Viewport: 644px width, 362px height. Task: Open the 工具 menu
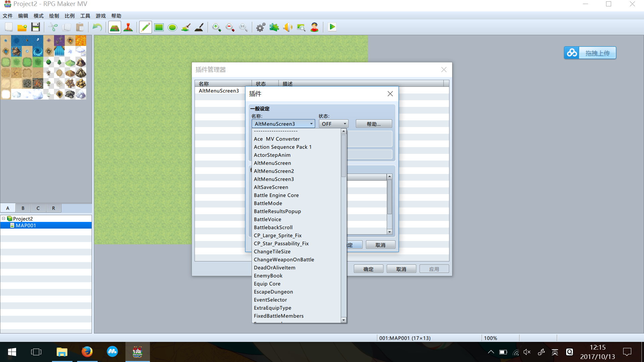pos(85,16)
